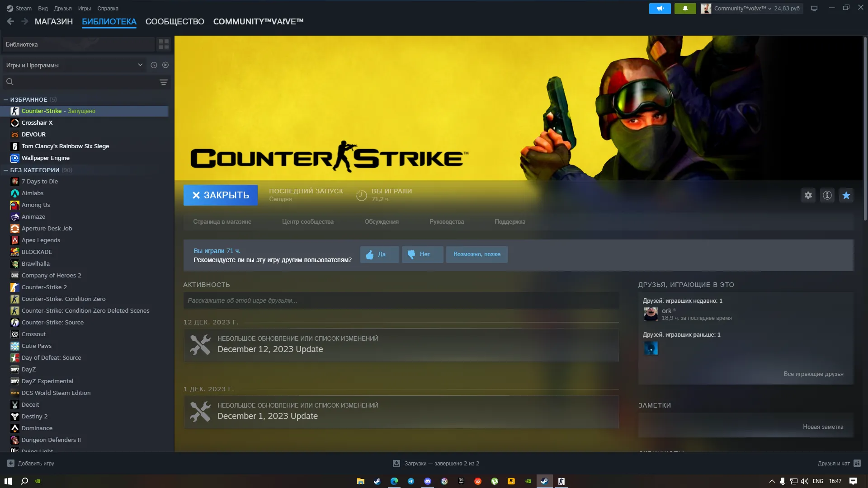Open the Все играющие друзья link

coord(813,374)
